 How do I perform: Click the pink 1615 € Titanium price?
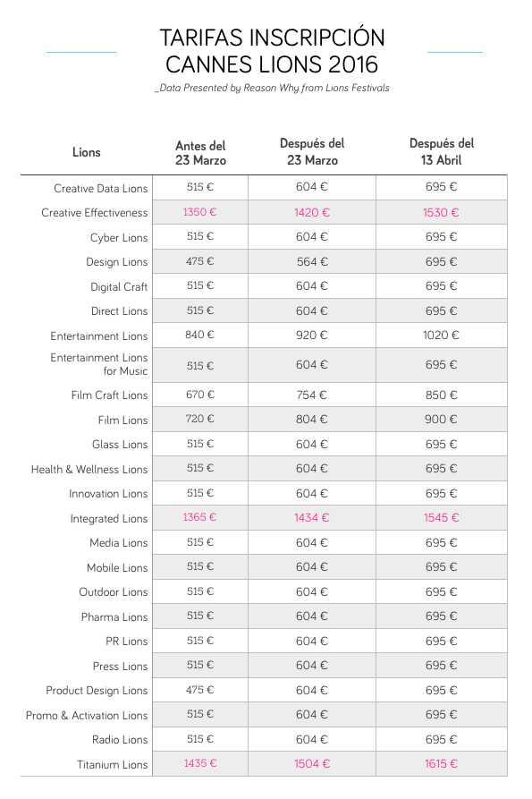pos(441,764)
